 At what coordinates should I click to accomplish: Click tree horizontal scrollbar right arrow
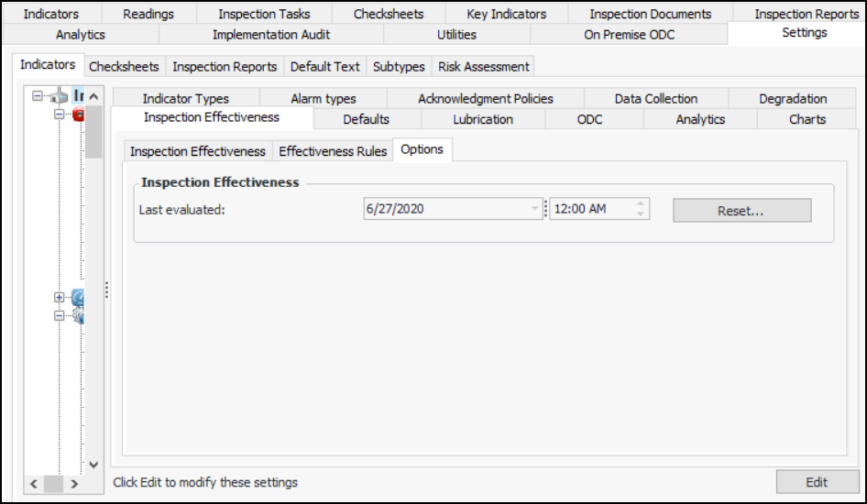point(74,484)
